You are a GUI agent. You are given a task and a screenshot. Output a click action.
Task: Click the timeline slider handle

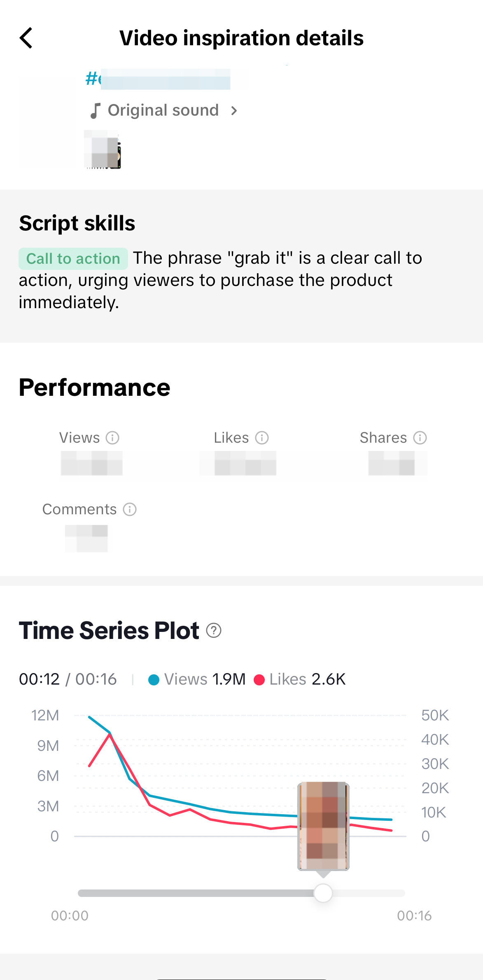coord(323,893)
